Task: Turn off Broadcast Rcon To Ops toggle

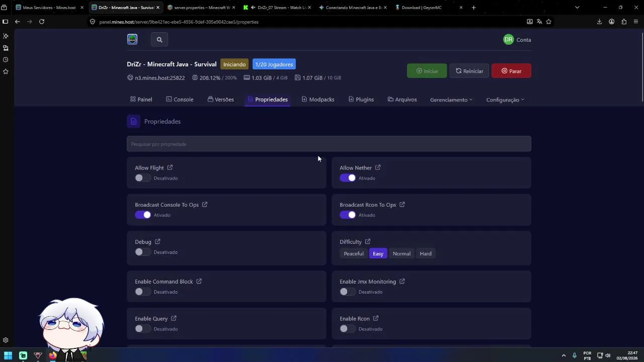Action: point(348,215)
